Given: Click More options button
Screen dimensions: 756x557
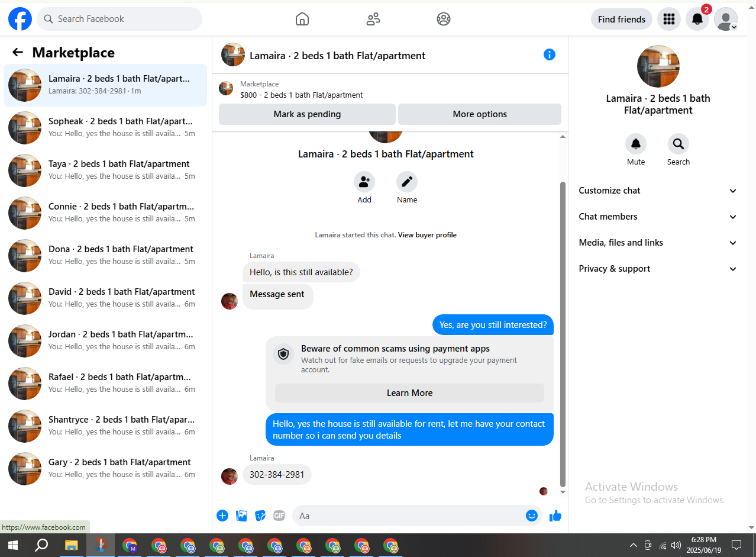Looking at the screenshot, I should 480,114.
